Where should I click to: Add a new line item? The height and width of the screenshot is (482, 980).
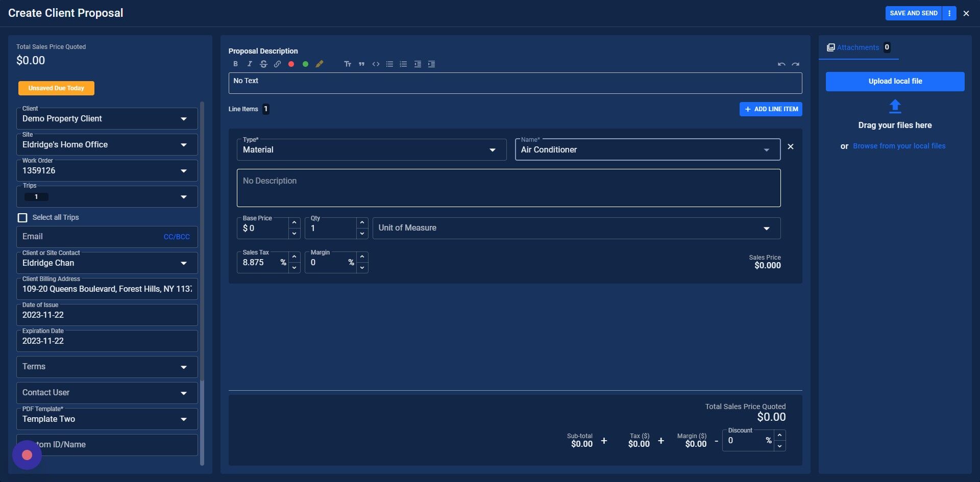coord(771,109)
